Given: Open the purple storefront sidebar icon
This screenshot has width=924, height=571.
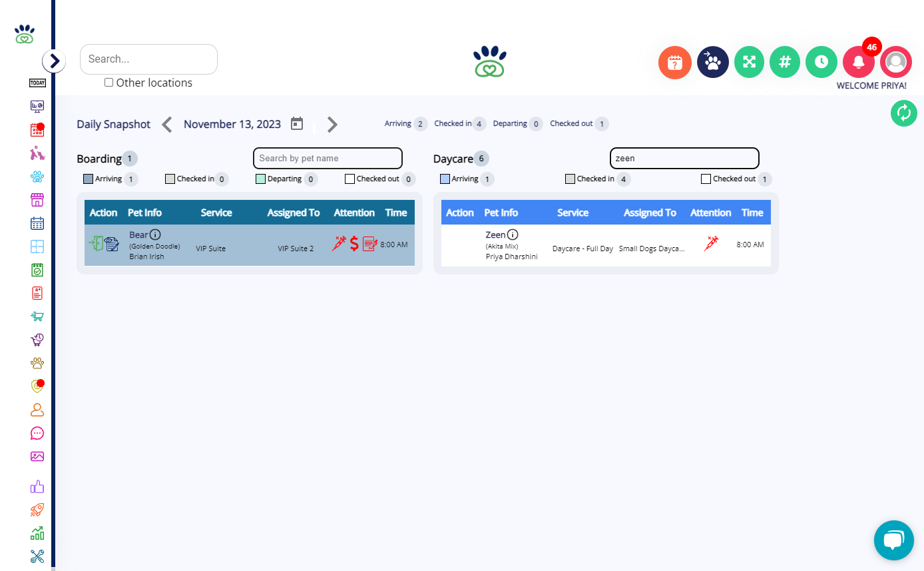Looking at the screenshot, I should point(37,200).
